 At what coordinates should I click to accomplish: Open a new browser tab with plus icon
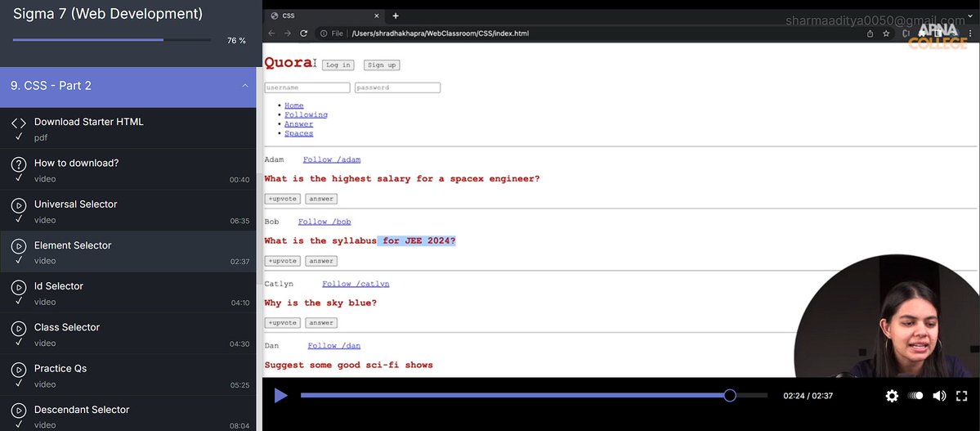pyautogui.click(x=396, y=16)
